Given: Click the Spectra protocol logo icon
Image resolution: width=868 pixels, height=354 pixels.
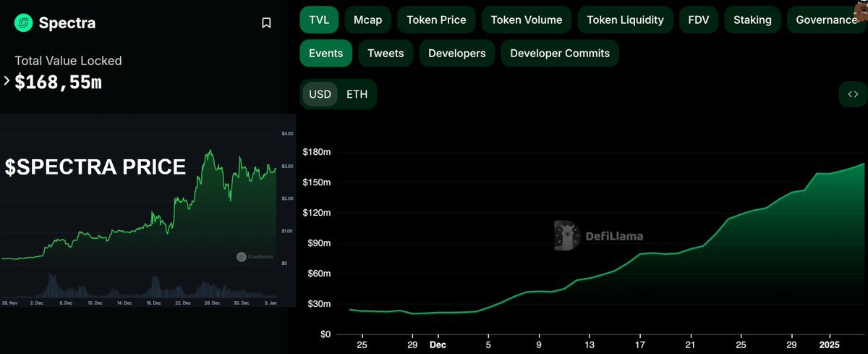Looking at the screenshot, I should pos(24,23).
